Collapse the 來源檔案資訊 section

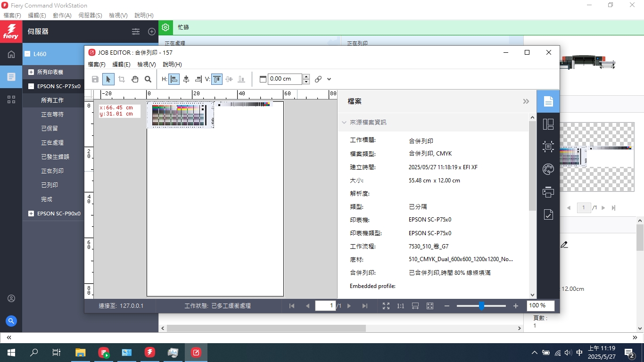[x=344, y=123]
